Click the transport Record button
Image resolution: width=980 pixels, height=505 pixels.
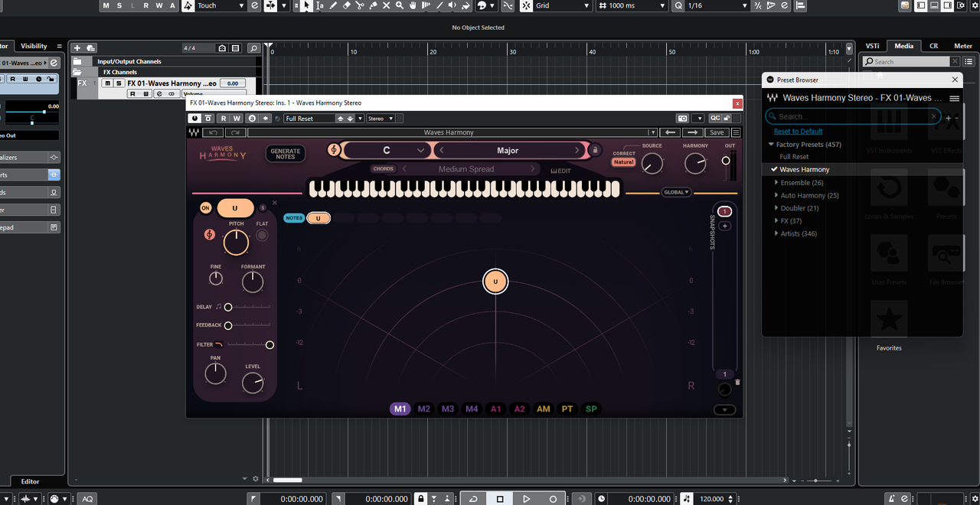point(553,499)
